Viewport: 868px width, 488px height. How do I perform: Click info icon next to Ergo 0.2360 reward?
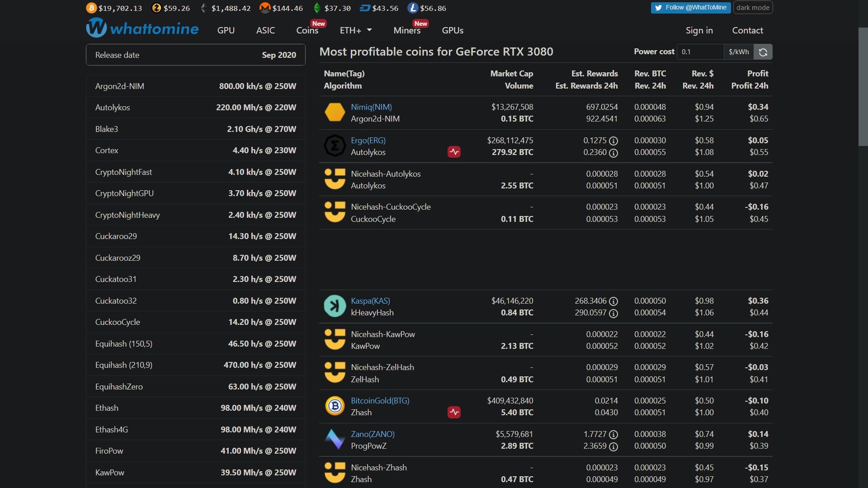(x=613, y=153)
